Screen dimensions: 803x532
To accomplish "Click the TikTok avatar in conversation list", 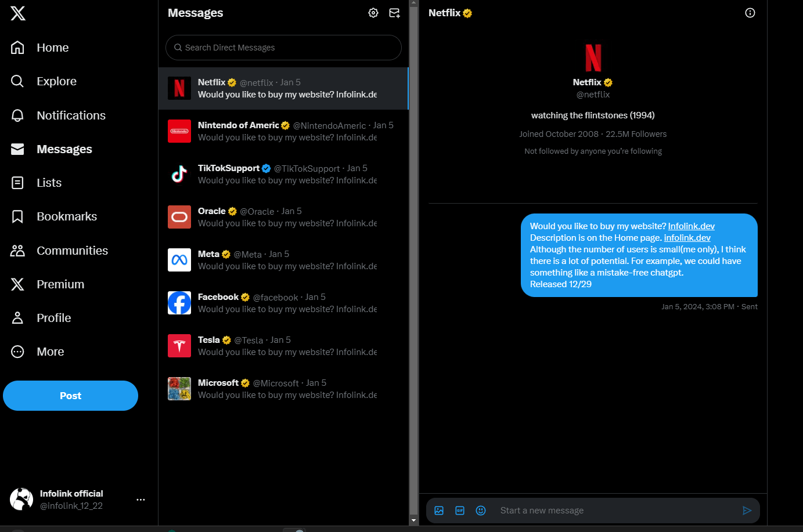I will [x=179, y=174].
